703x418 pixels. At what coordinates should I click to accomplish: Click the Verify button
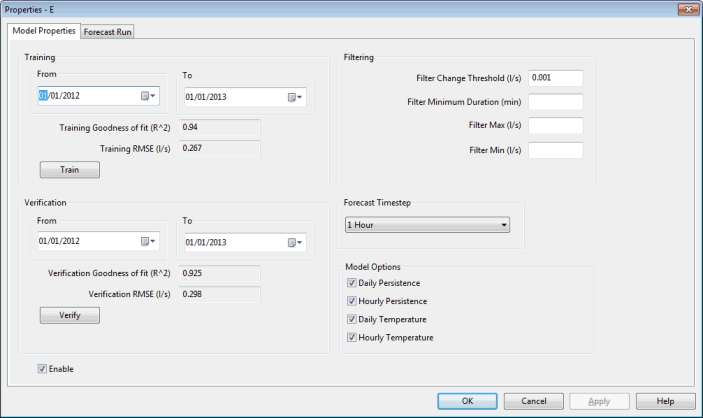[69, 315]
